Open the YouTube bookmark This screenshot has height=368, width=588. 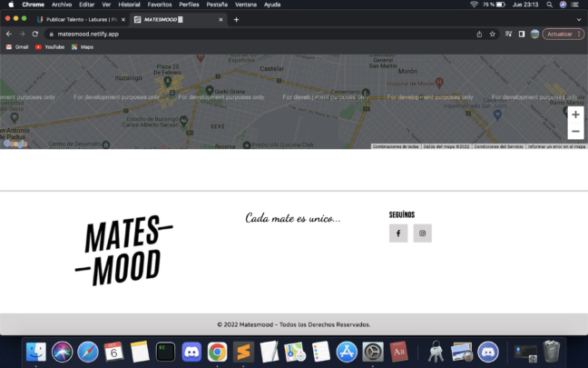point(50,46)
